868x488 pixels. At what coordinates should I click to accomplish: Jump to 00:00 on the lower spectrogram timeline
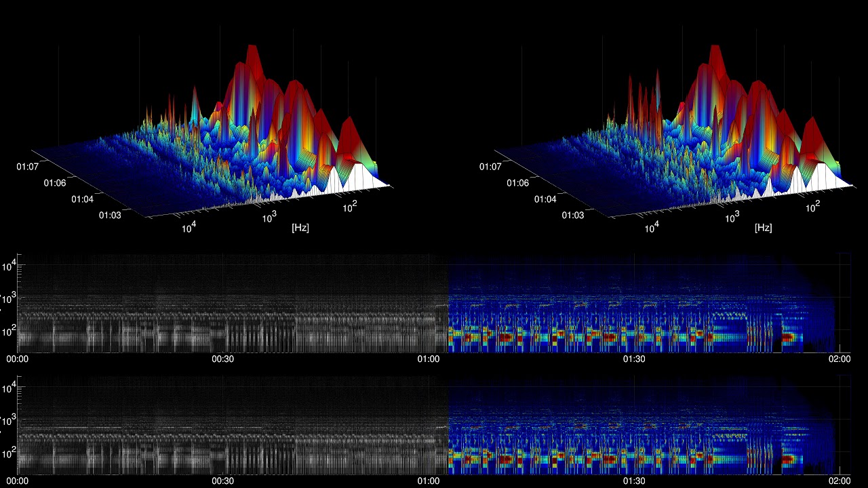[x=17, y=481]
